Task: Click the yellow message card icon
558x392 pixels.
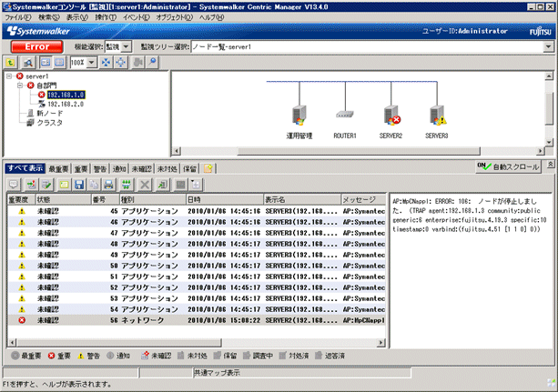Action: [64, 185]
